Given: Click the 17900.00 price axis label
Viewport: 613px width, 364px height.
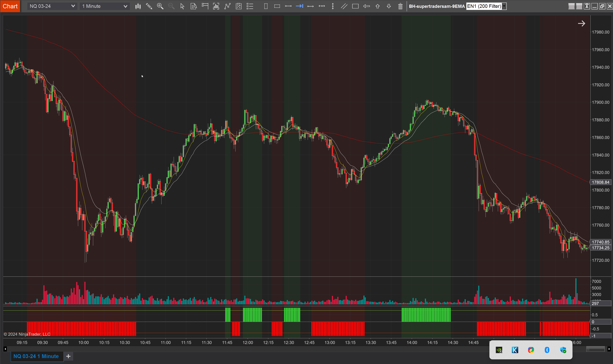Looking at the screenshot, I should tap(601, 102).
